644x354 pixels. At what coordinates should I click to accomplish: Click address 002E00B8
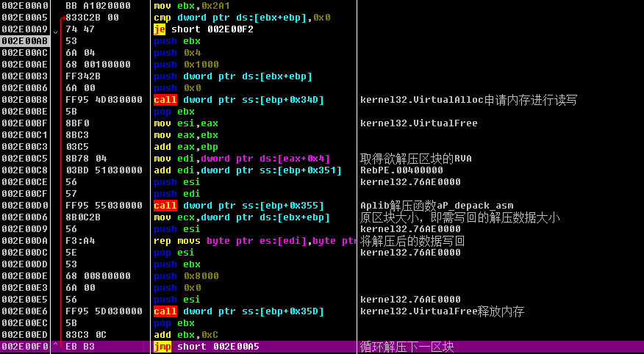point(25,100)
